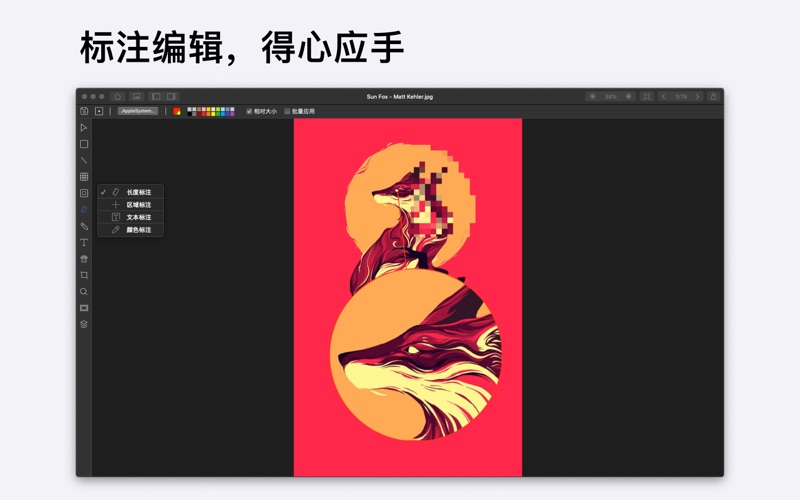Select the stamp tool below the T
800x500 pixels.
tap(84, 259)
